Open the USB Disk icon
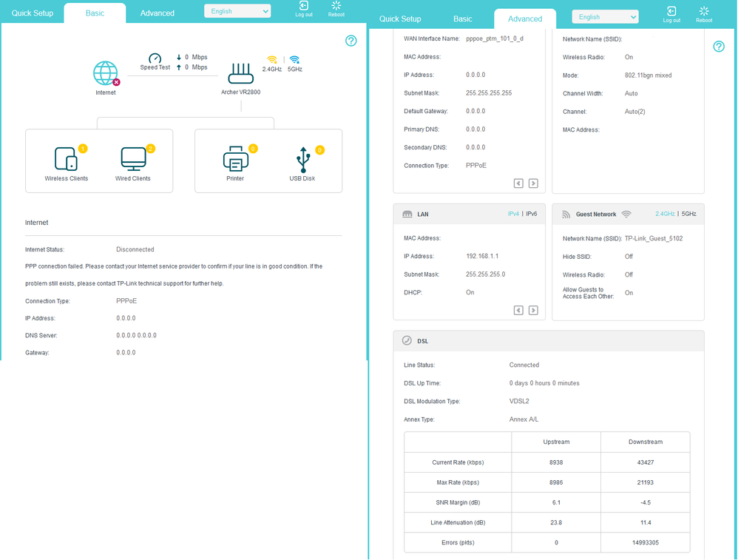This screenshot has width=738, height=560. point(302,159)
